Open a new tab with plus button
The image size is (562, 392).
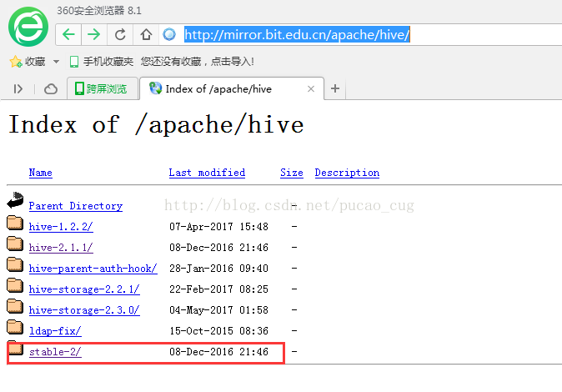tap(335, 88)
